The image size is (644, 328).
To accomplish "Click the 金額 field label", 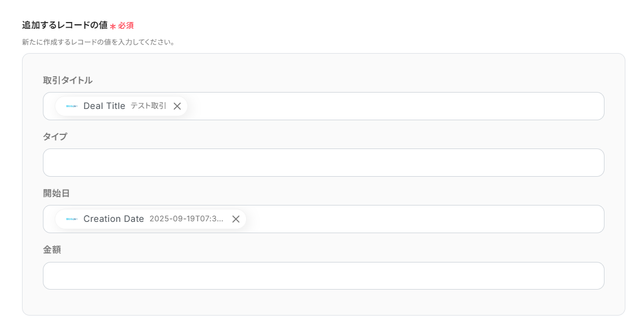I will (x=52, y=250).
